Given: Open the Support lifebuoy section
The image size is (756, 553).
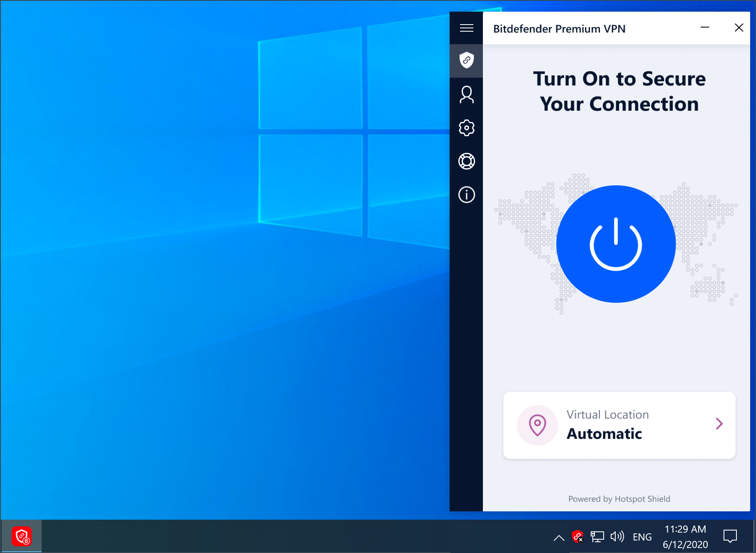Looking at the screenshot, I should [x=466, y=161].
